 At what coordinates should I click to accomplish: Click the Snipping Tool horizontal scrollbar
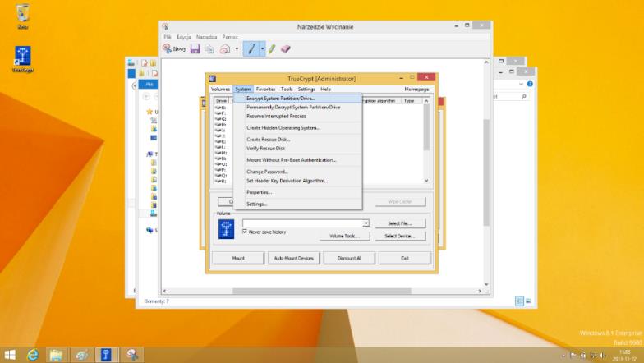pyautogui.click(x=322, y=291)
